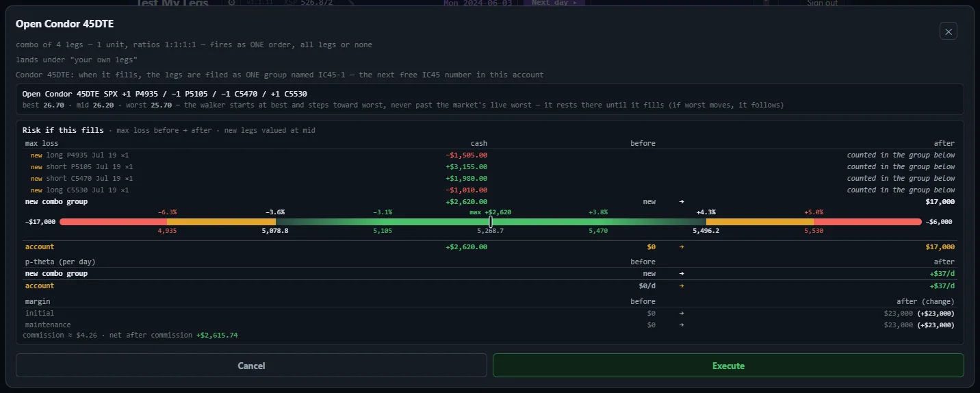
Task: Click the 5,078.8 breakeven label
Action: pos(275,231)
